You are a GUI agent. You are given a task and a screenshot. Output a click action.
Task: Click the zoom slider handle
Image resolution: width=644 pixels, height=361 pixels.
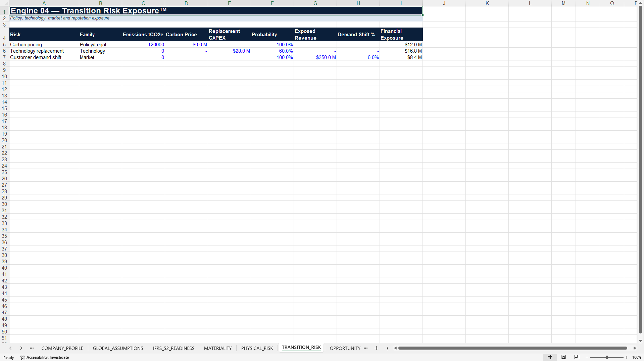pos(607,357)
